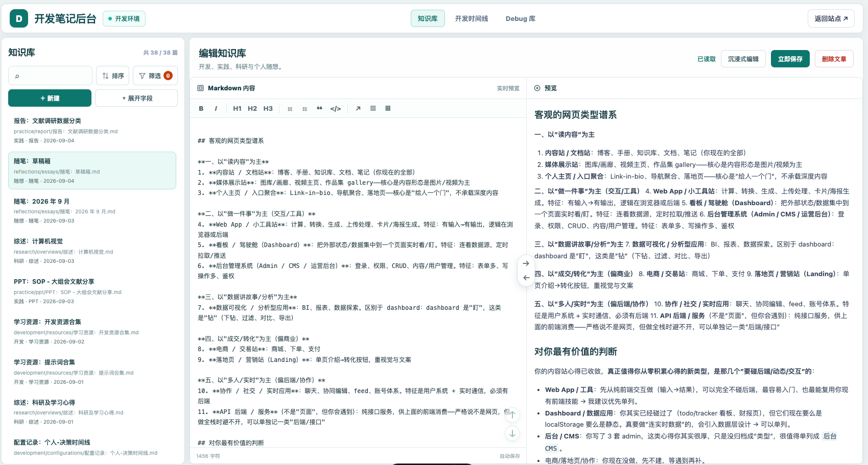Click the 已读取 status text
This screenshot has height=465, width=868.
click(x=707, y=59)
